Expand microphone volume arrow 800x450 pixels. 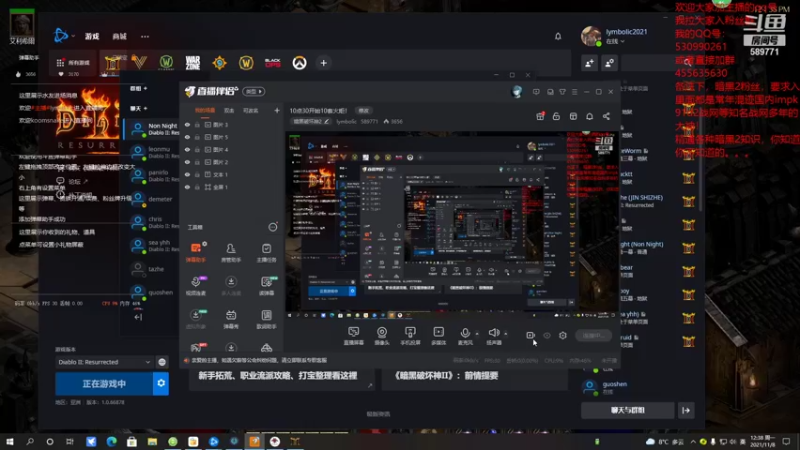coord(477,334)
